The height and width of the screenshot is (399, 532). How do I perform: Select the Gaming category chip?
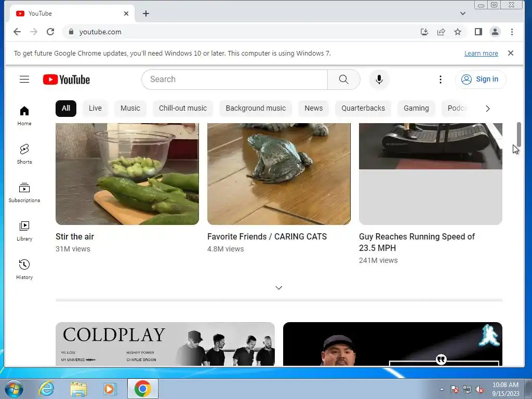(416, 108)
